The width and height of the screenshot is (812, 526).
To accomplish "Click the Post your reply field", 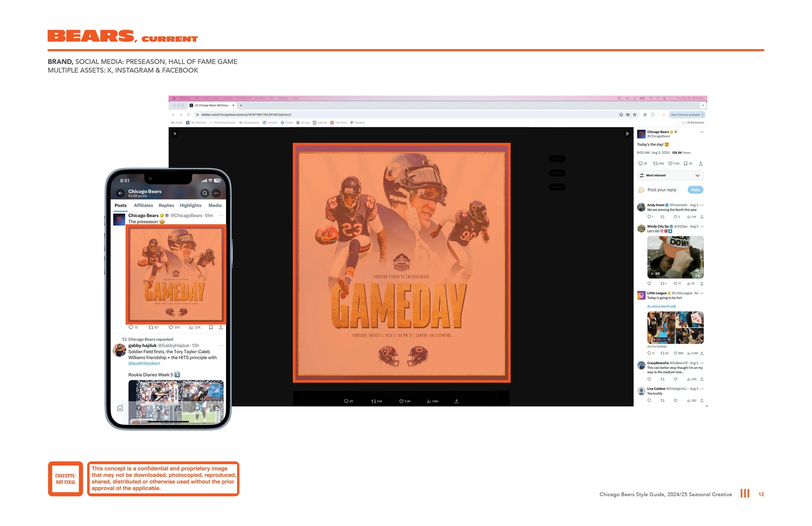I will point(662,190).
